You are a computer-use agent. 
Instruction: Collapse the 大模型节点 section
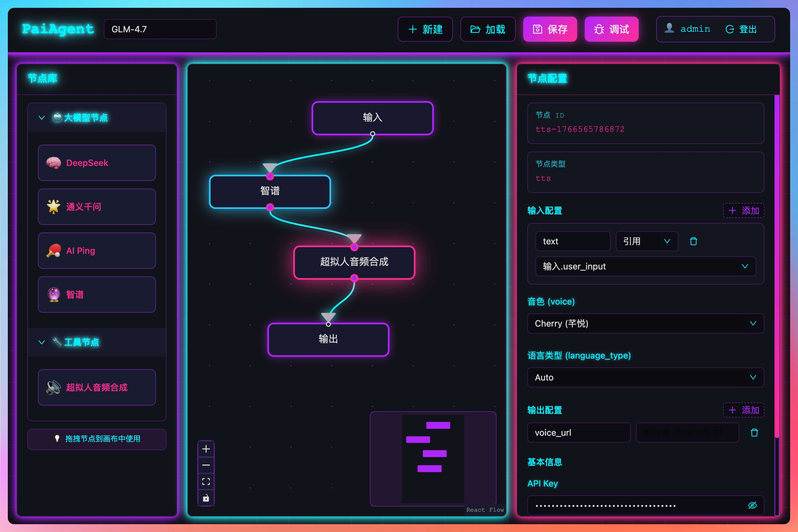point(42,118)
